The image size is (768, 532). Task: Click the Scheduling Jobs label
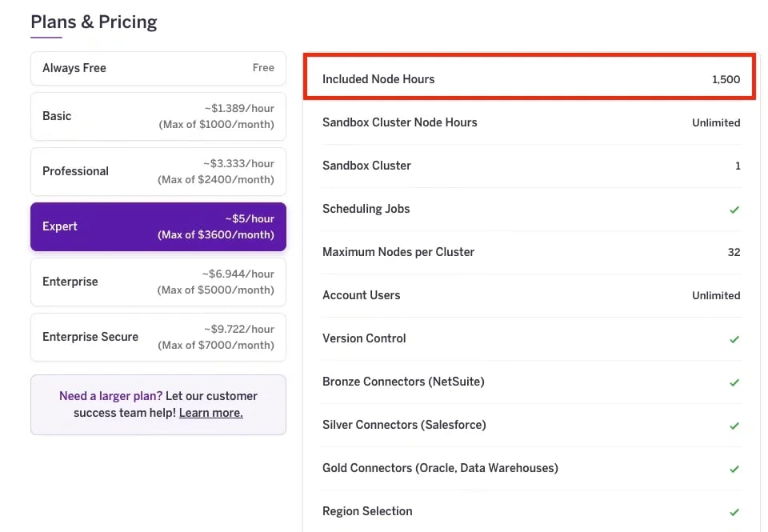(x=366, y=209)
